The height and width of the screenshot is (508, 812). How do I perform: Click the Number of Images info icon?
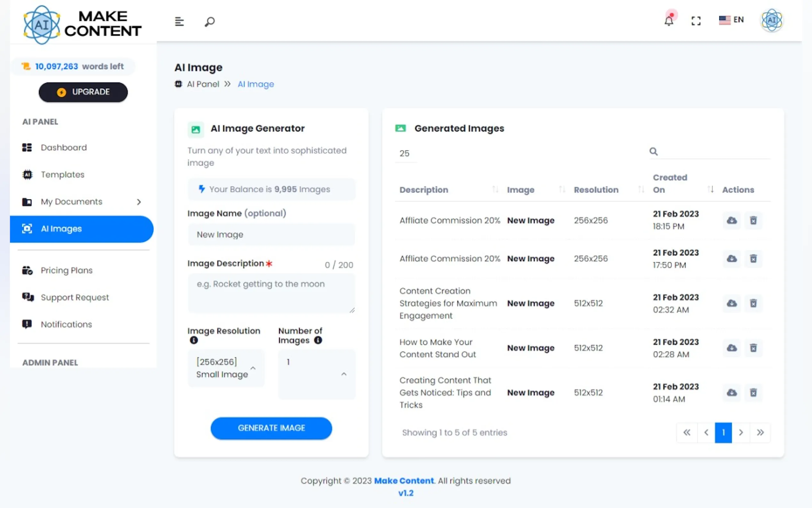tap(318, 340)
